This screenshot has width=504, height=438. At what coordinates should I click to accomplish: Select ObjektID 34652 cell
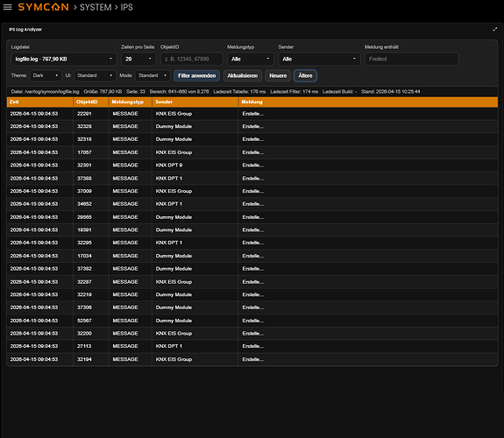click(x=91, y=204)
